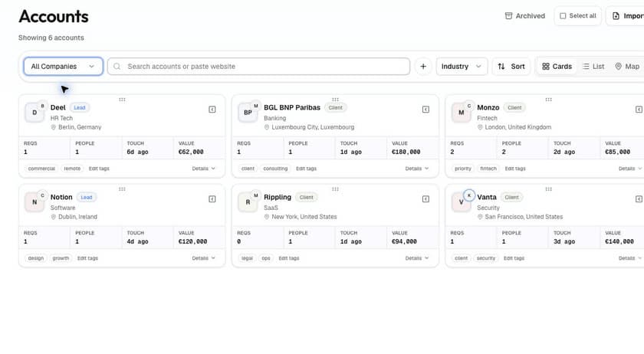Click Edit tags on the Vanta card
This screenshot has height=354, width=644.
click(x=514, y=258)
